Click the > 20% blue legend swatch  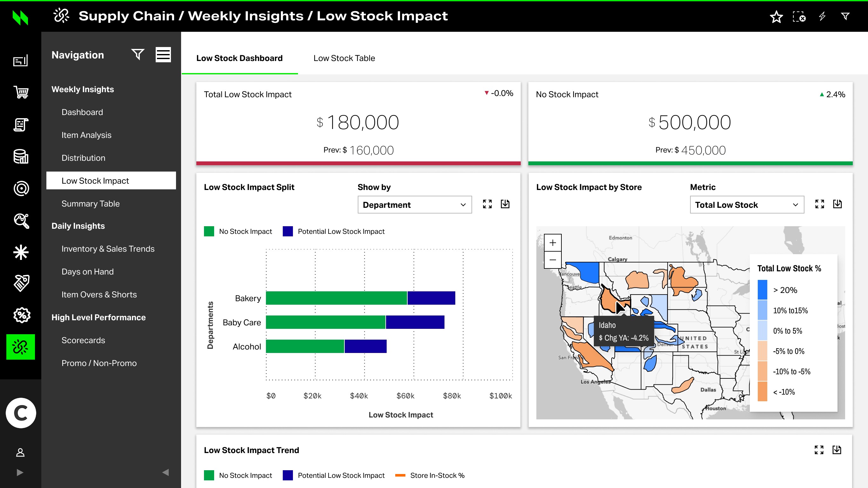pos(762,290)
